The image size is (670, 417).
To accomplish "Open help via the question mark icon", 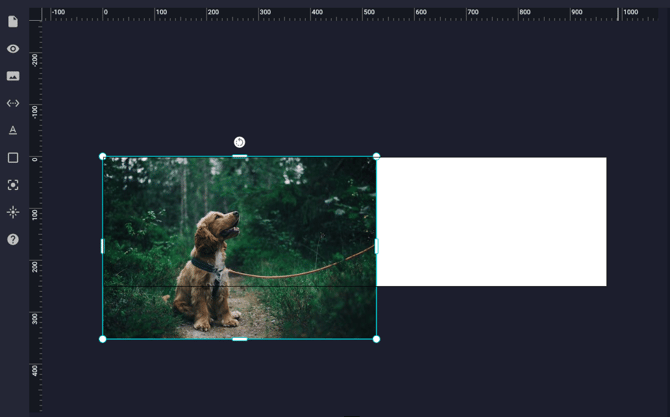I will click(x=13, y=239).
